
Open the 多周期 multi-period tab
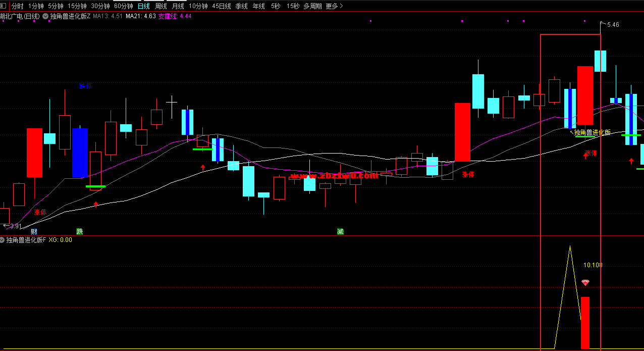(313, 6)
